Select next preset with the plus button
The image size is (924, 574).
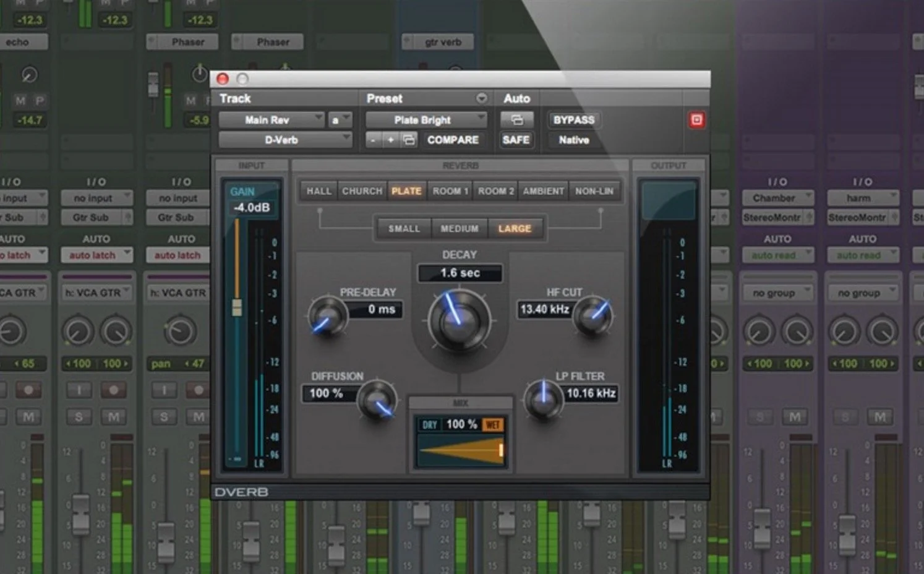pos(390,140)
